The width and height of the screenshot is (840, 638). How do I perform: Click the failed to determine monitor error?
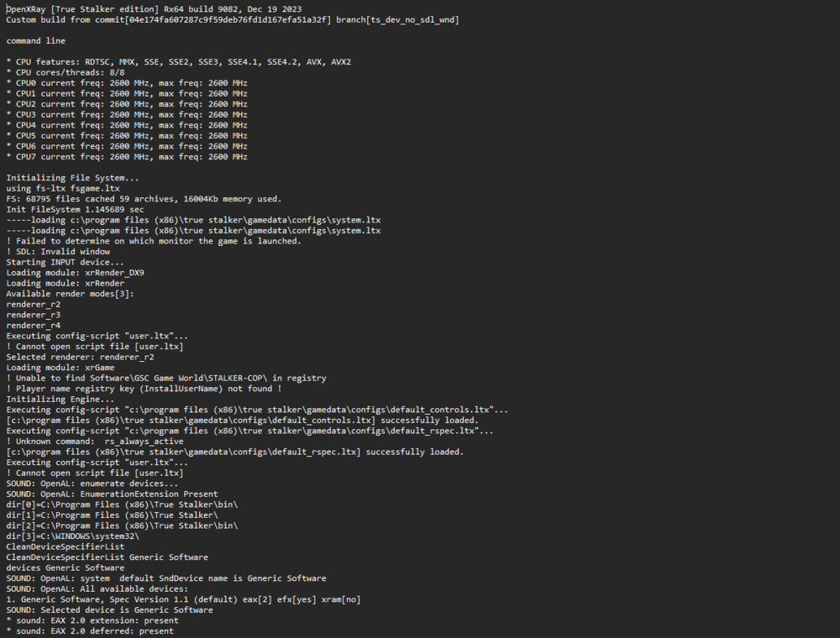pyautogui.click(x=153, y=241)
